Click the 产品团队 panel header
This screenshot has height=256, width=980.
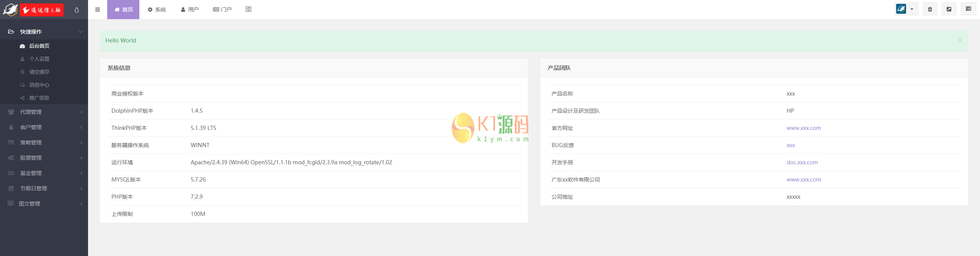(x=754, y=68)
